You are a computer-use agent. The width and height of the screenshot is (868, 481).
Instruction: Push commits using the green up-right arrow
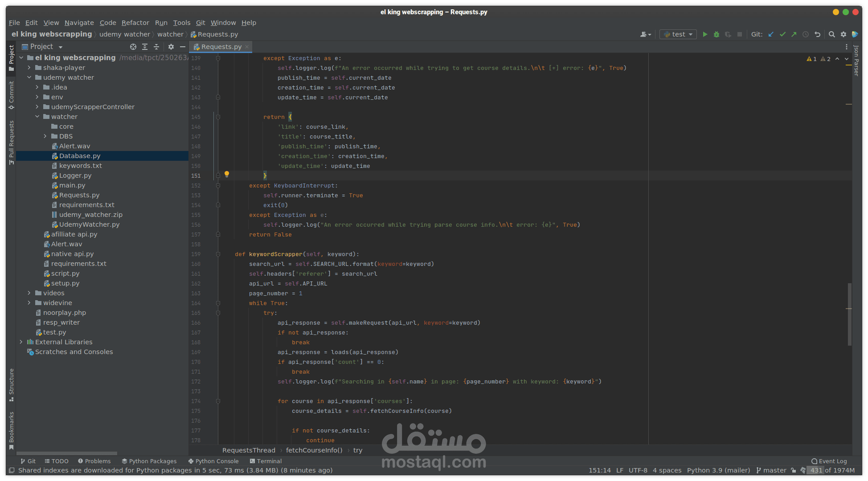794,34
